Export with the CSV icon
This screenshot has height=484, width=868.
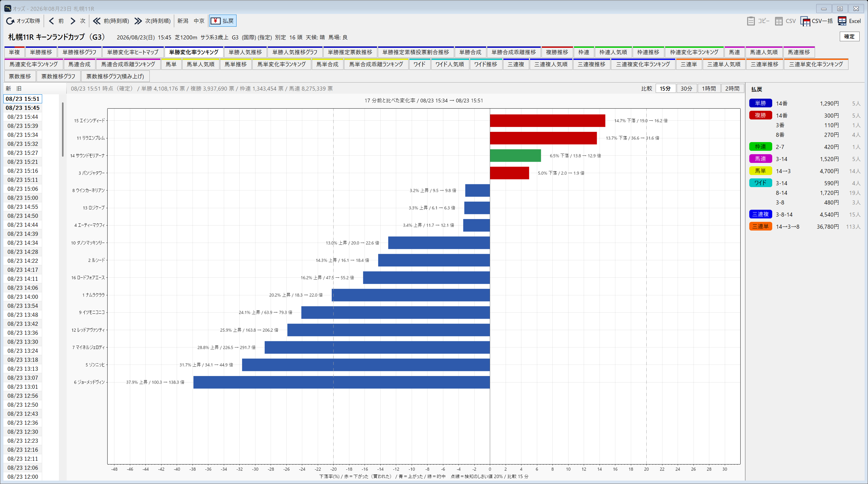[779, 21]
